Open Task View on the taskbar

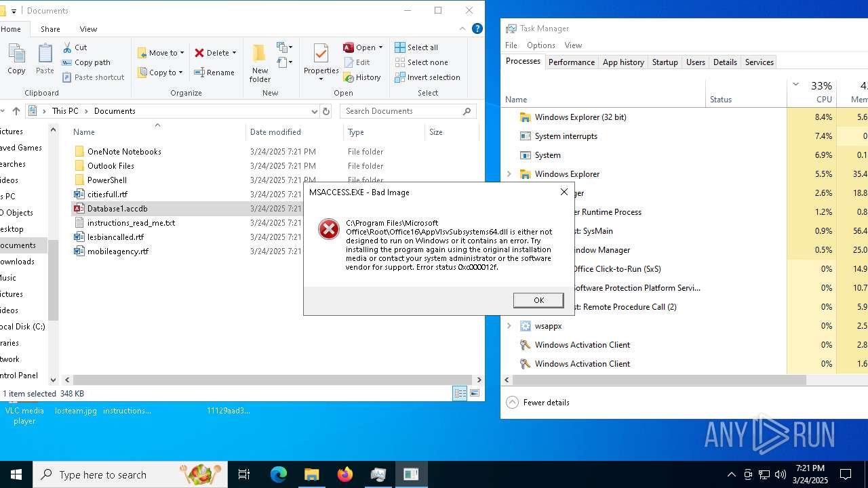(244, 474)
